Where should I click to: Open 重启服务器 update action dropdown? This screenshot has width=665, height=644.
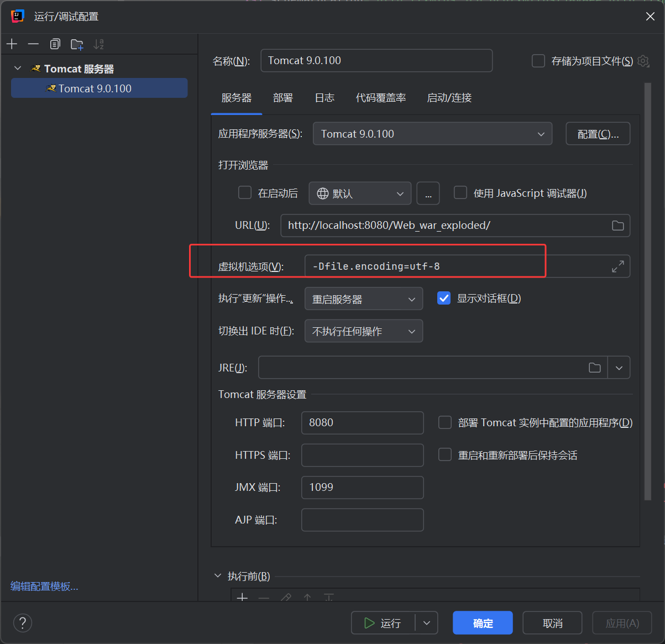[x=364, y=299]
